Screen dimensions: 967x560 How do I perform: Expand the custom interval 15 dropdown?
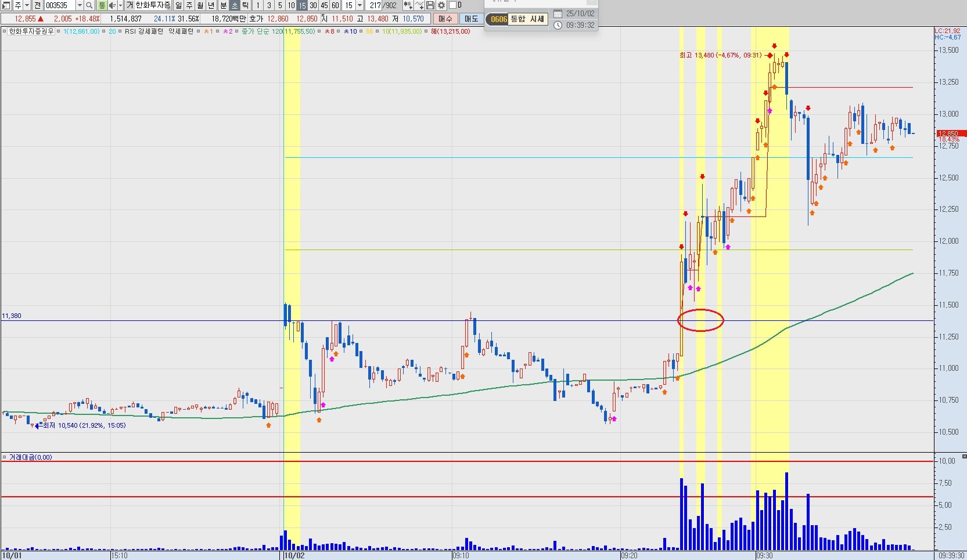tap(361, 5)
